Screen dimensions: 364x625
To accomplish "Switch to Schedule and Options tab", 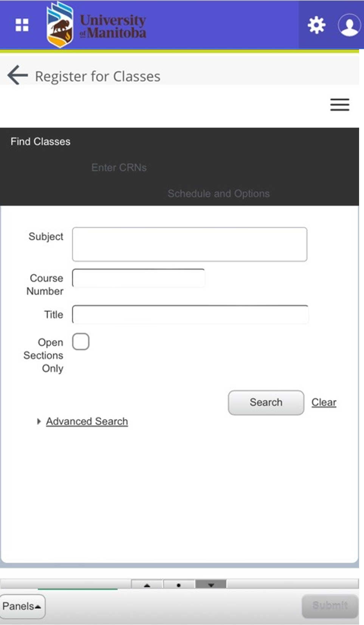I will (x=218, y=194).
